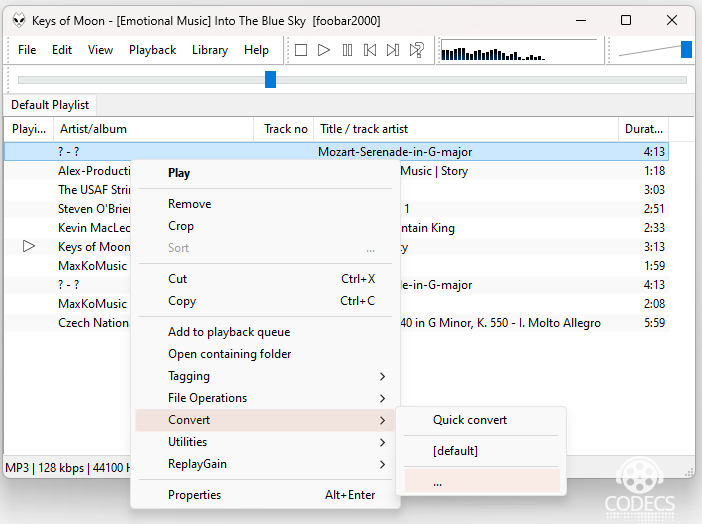Viewport: 702px width, 524px height.
Task: Choose Play in context menu
Action: click(x=265, y=173)
